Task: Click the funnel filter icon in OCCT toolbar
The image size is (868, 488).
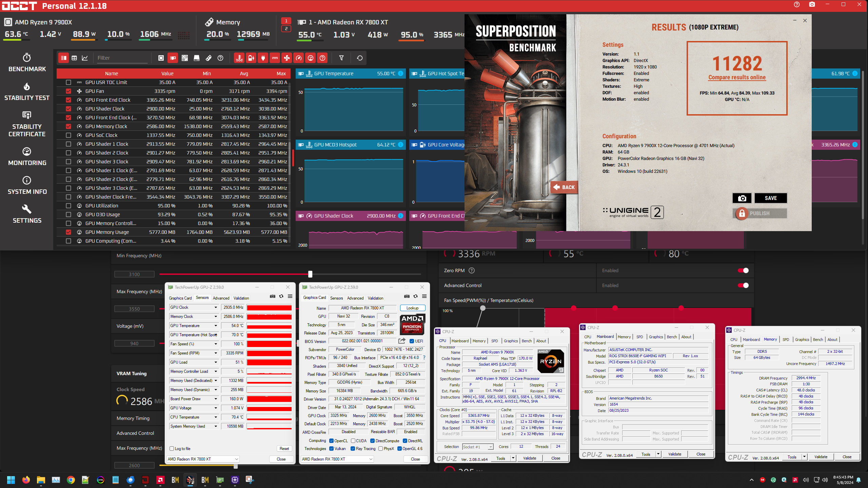Action: click(x=341, y=58)
